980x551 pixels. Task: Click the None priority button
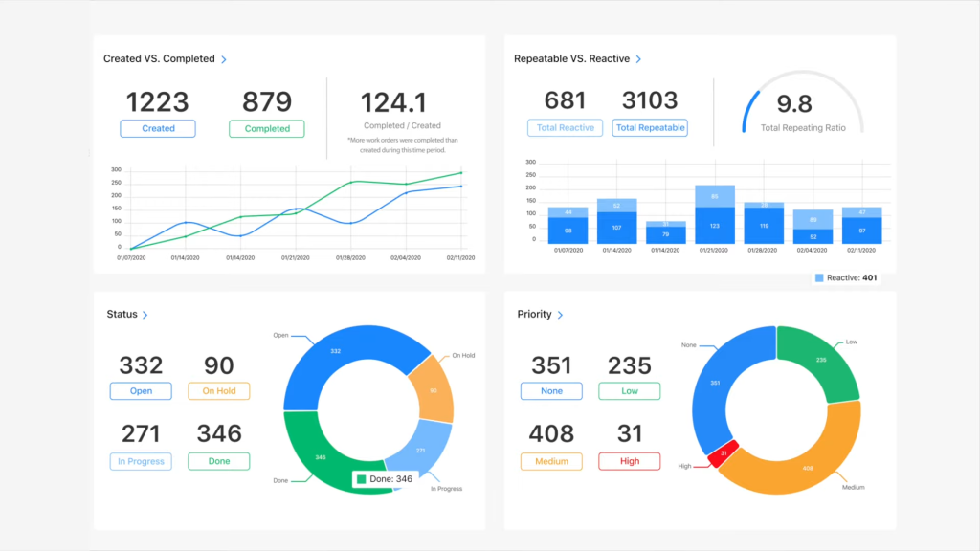550,390
